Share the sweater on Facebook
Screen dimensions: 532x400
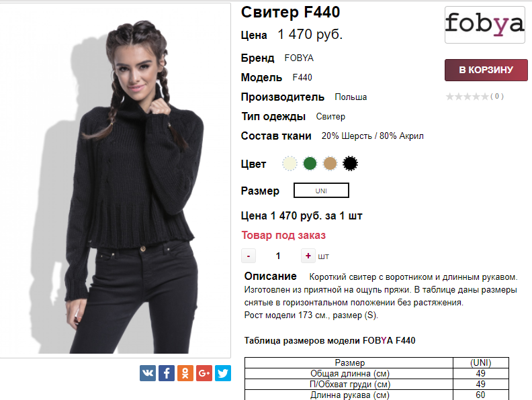[167, 373]
